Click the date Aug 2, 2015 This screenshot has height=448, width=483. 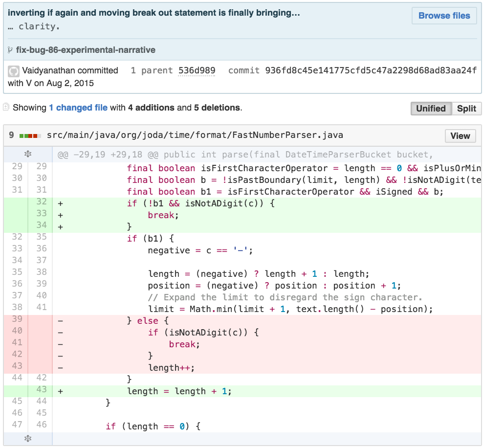[70, 83]
